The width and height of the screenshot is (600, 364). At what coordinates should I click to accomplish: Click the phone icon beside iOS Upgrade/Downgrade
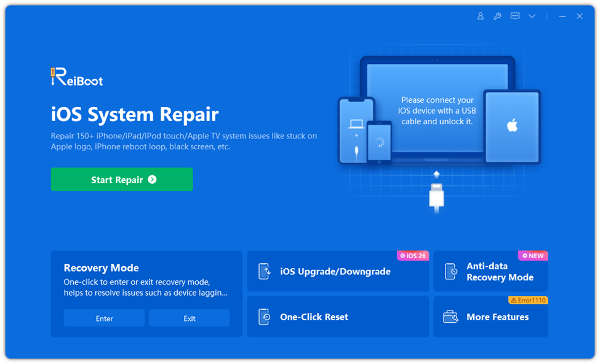(x=266, y=271)
